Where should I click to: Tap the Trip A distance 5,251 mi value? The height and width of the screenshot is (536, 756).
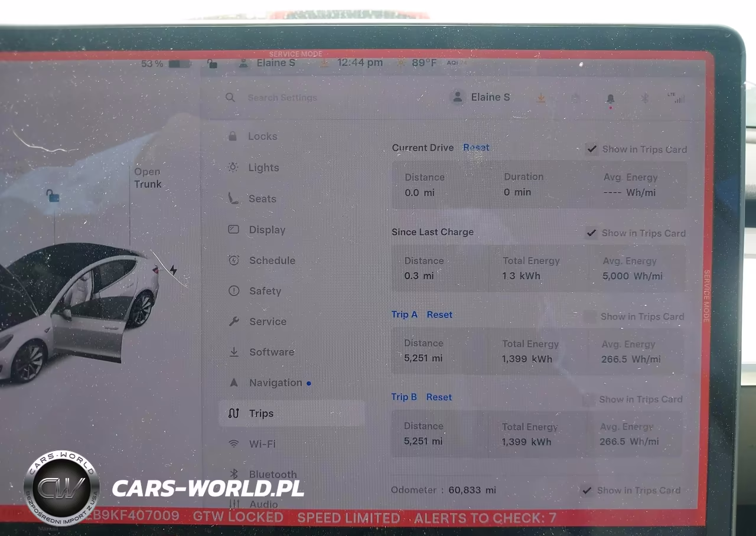pos(423,358)
